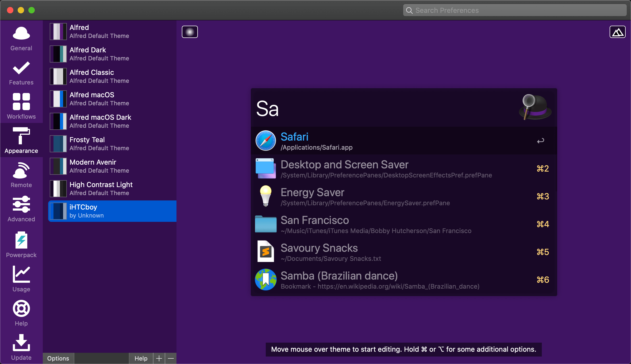631x364 pixels.
Task: Select the Appearance paint roller section
Action: coord(21,140)
